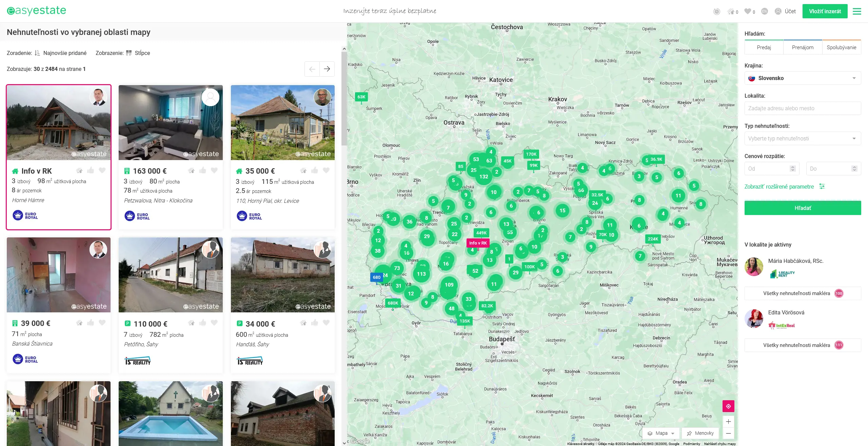Select the Spolubývanie tab
Viewport: 868px width, 446px height.
842,47
